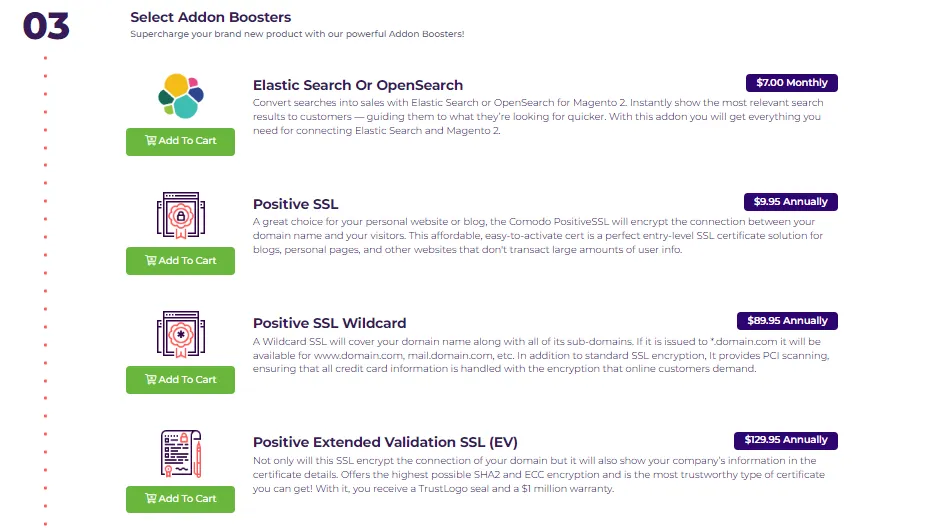Click the Elastic Search addon description text
The width and height of the screenshot is (932, 532).
point(538,117)
